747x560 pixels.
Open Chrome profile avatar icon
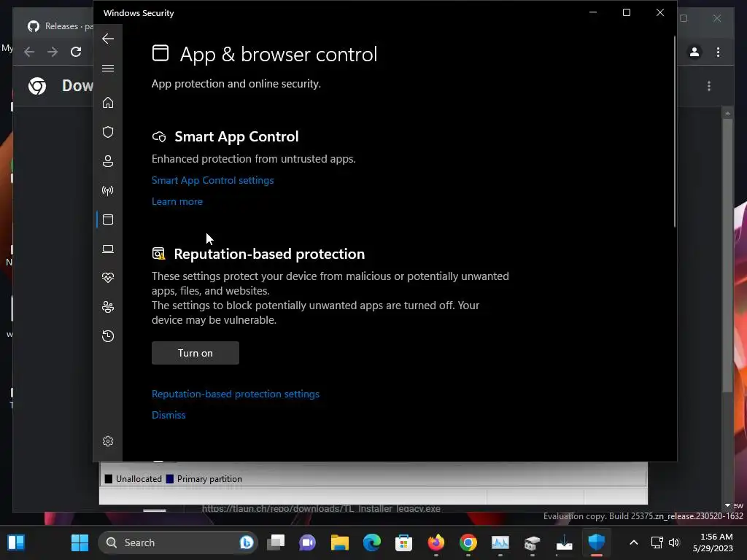click(694, 52)
